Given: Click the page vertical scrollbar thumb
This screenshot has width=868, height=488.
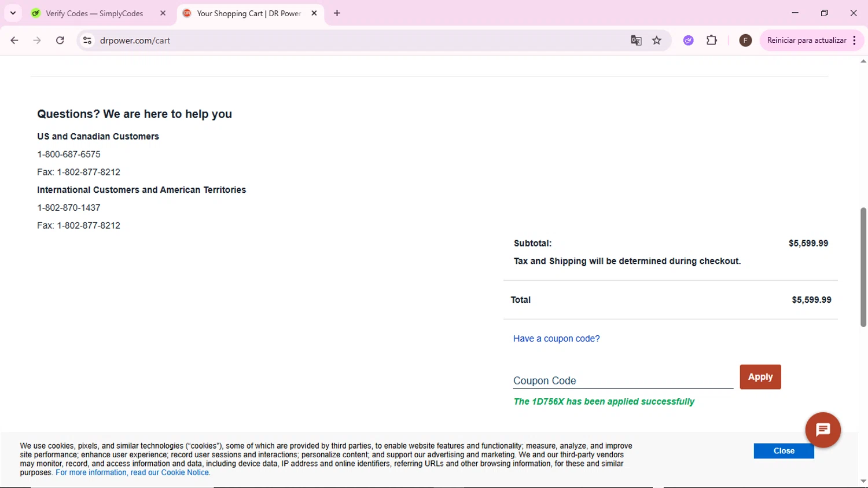Looking at the screenshot, I should click(x=863, y=267).
